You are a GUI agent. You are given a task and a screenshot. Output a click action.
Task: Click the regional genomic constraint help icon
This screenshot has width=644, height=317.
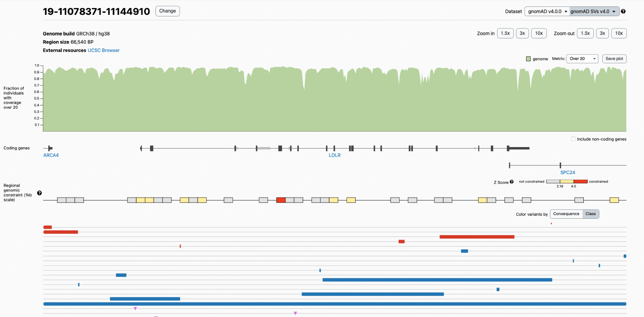point(39,193)
